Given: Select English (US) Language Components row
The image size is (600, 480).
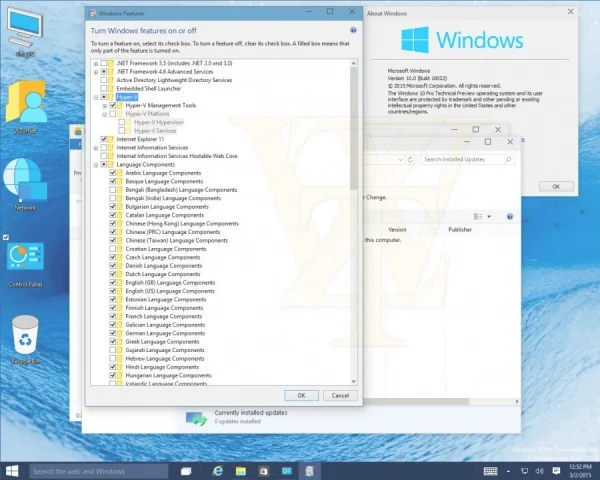Looking at the screenshot, I should pos(170,291).
